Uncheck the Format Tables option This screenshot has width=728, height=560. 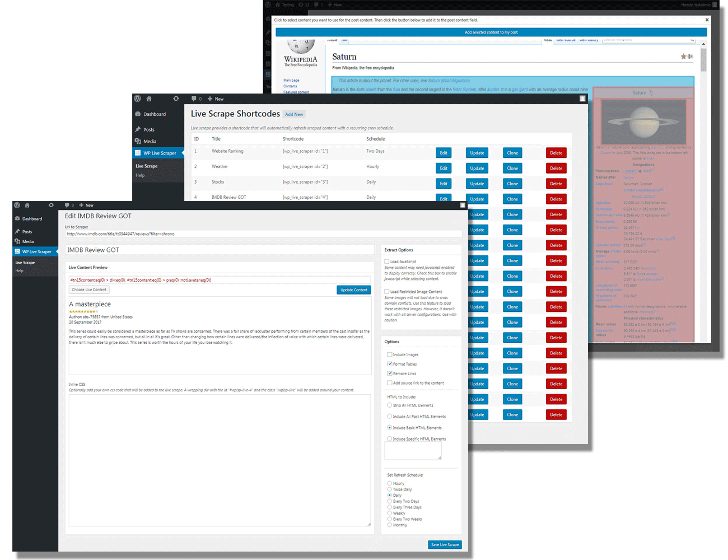tap(390, 364)
